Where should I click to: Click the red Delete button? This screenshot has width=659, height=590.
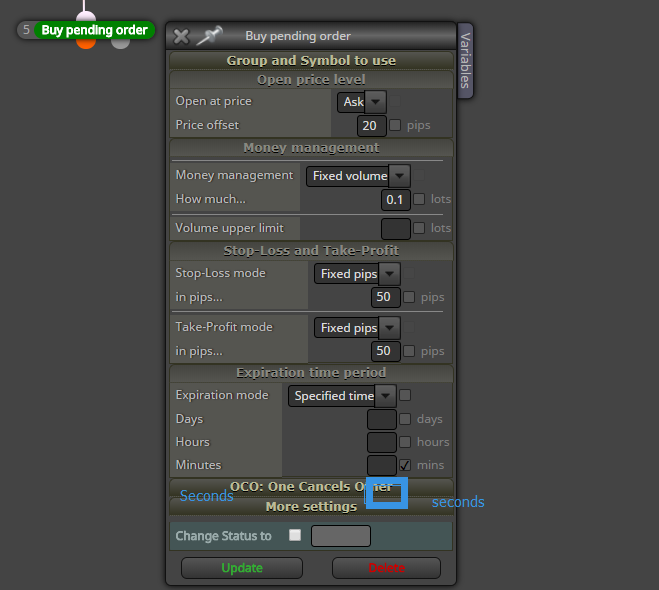pos(386,568)
